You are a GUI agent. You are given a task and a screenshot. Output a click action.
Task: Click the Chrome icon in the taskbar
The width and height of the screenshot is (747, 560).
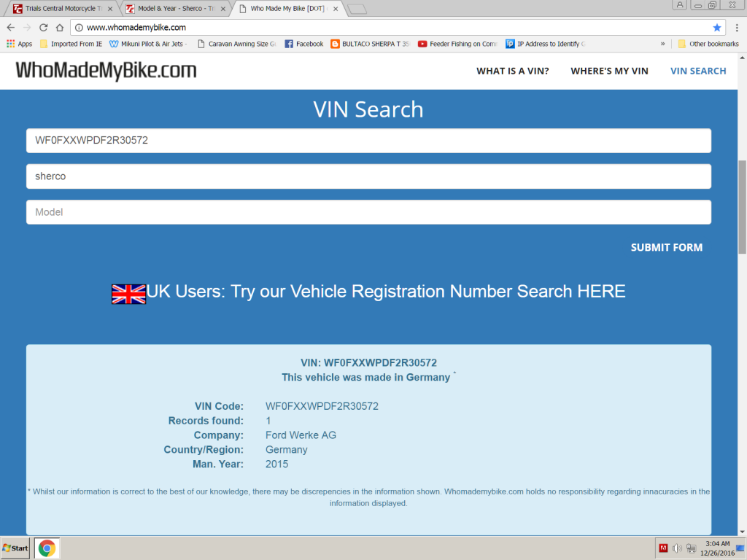(47, 548)
